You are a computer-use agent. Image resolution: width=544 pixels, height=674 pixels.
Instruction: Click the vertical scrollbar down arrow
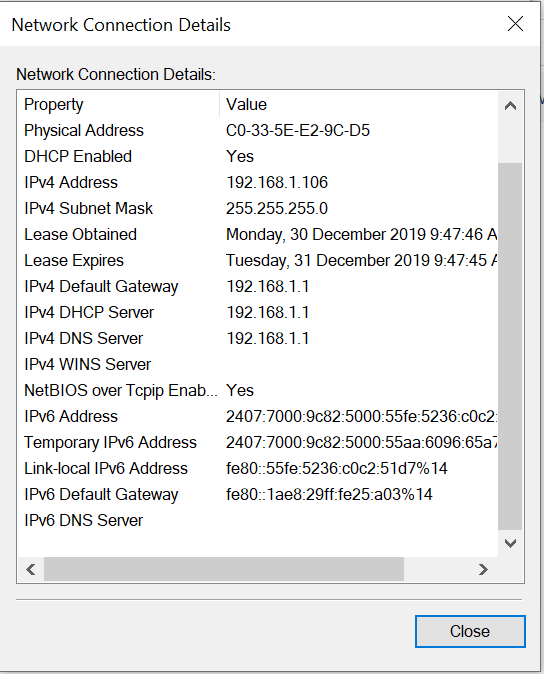[x=510, y=543]
